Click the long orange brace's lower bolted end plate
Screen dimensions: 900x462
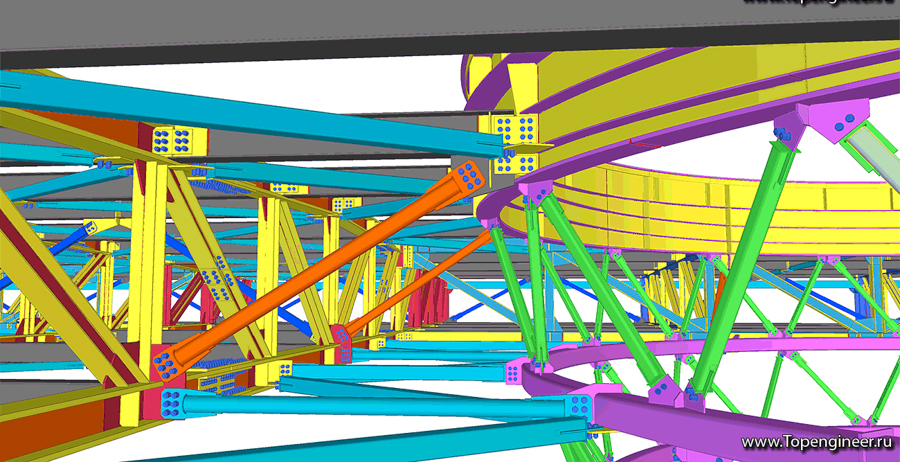pos(166,364)
